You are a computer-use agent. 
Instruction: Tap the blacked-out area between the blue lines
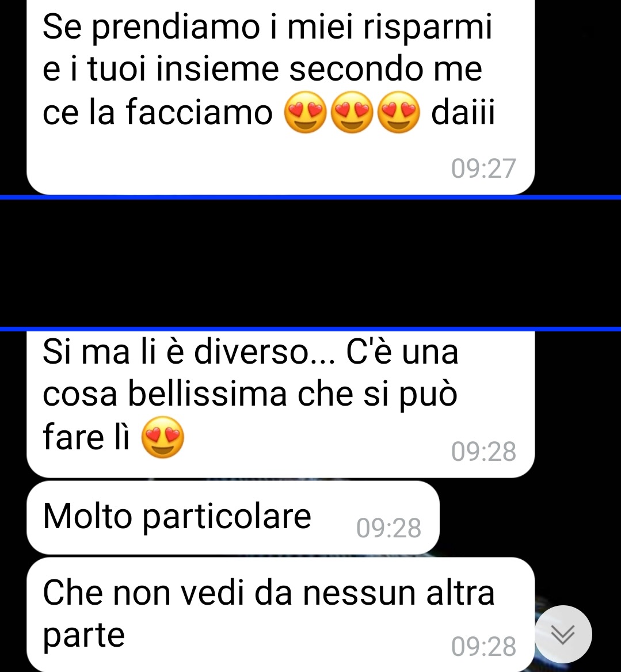point(310,263)
